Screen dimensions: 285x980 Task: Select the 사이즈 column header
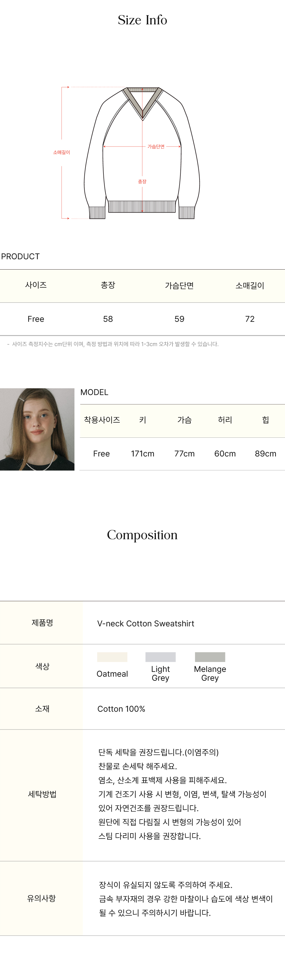click(36, 285)
